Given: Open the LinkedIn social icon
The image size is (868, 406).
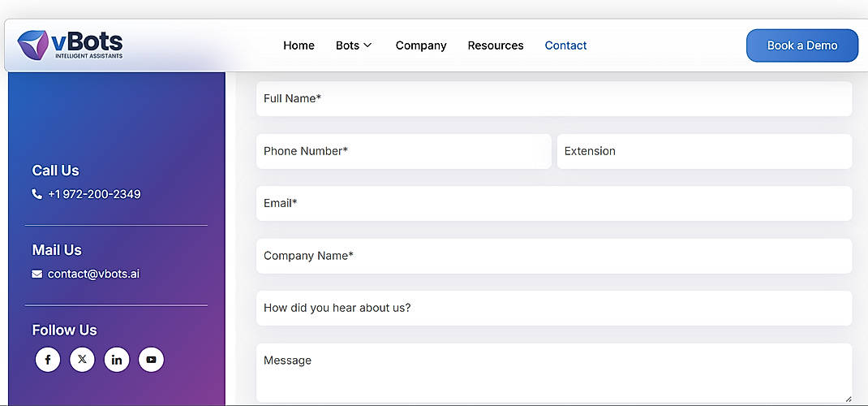Looking at the screenshot, I should point(117,360).
